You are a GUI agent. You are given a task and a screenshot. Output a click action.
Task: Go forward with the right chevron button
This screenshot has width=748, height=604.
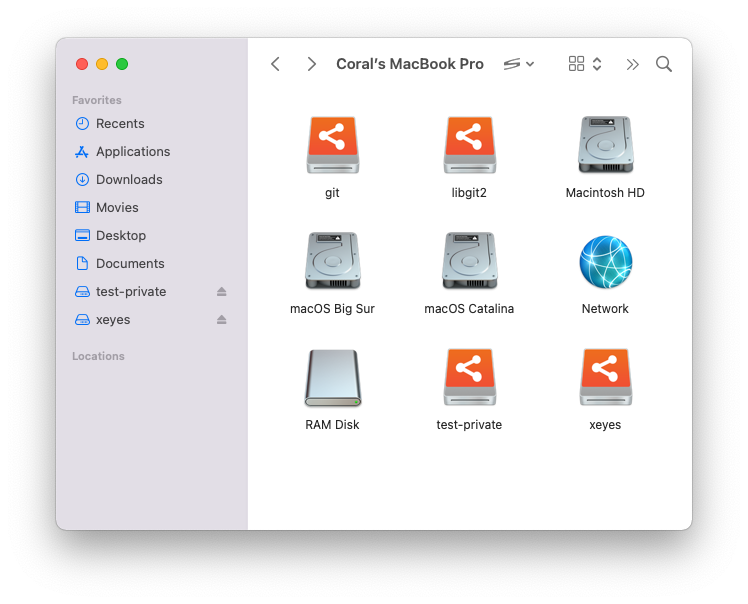(312, 64)
